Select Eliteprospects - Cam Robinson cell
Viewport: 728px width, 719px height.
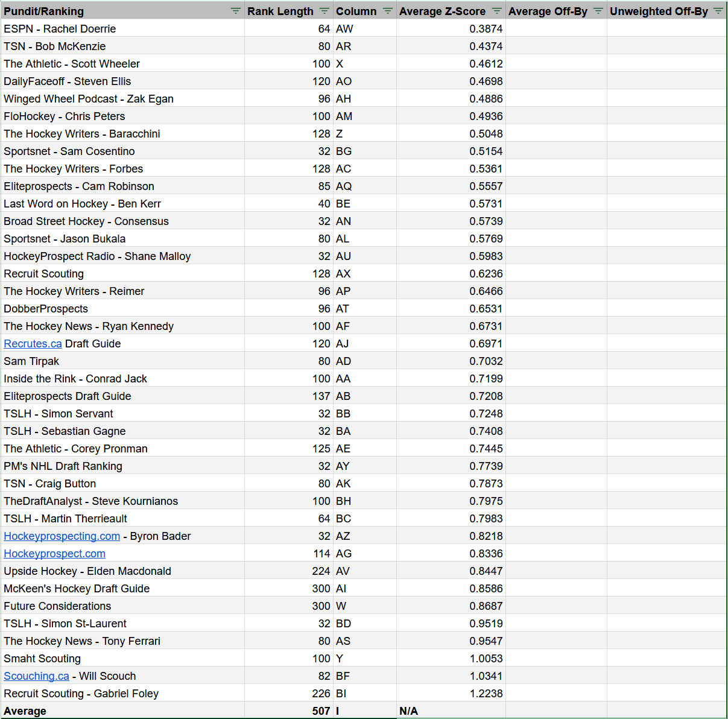pyautogui.click(x=122, y=186)
